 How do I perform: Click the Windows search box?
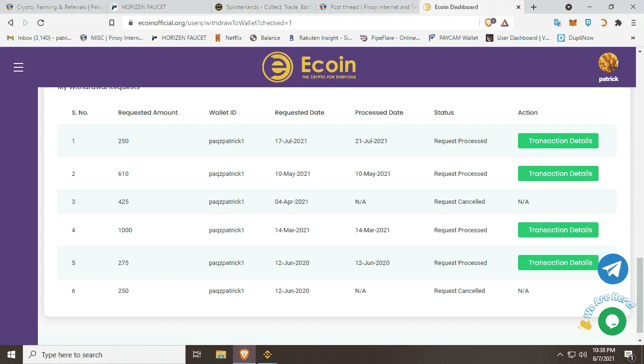tap(104, 355)
